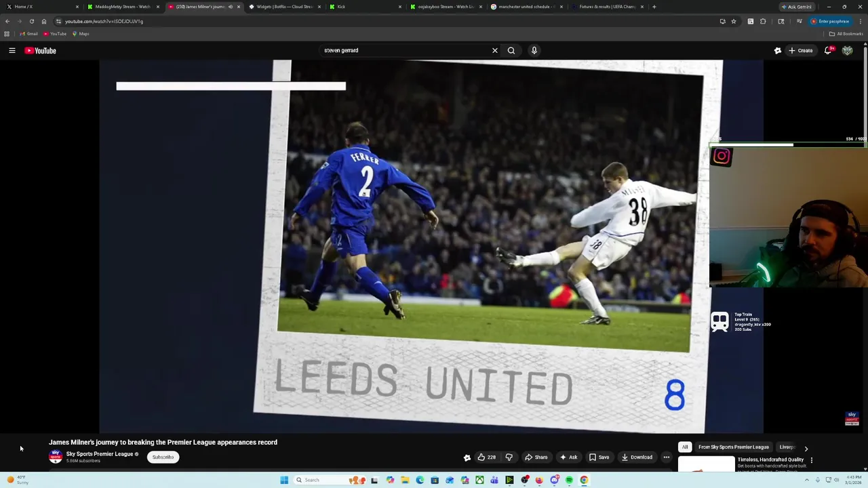Open the Create video menu

pyautogui.click(x=800, y=50)
